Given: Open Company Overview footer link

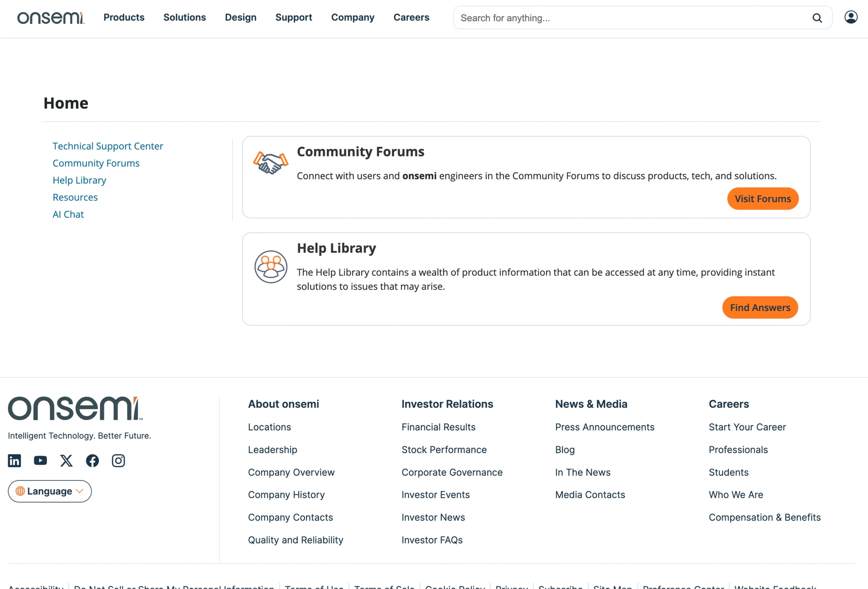Looking at the screenshot, I should tap(291, 472).
